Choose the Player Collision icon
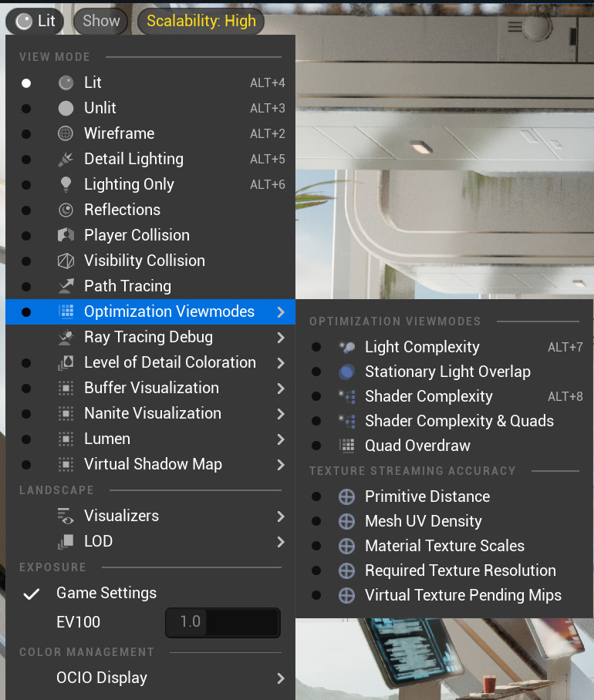This screenshot has width=594, height=700. point(66,235)
